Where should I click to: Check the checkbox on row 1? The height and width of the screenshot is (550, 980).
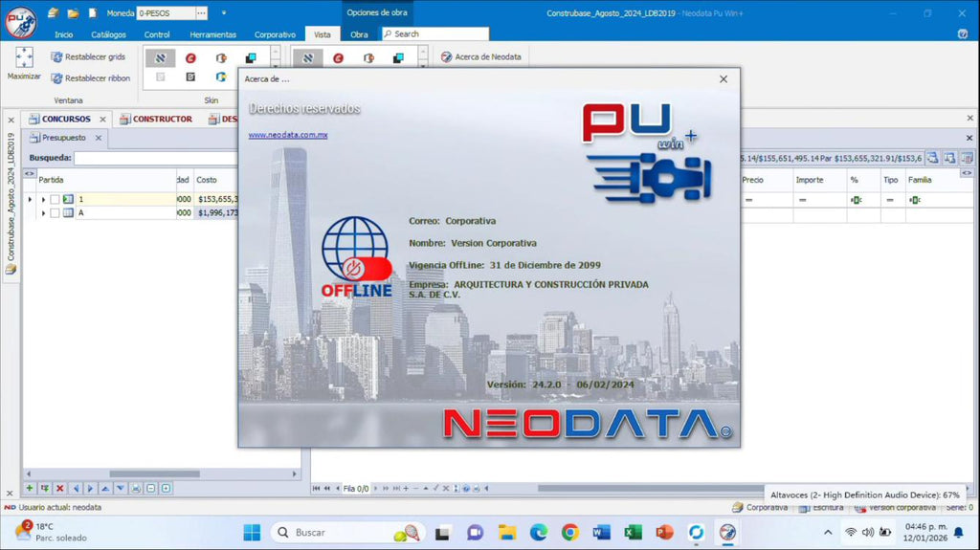tap(55, 199)
